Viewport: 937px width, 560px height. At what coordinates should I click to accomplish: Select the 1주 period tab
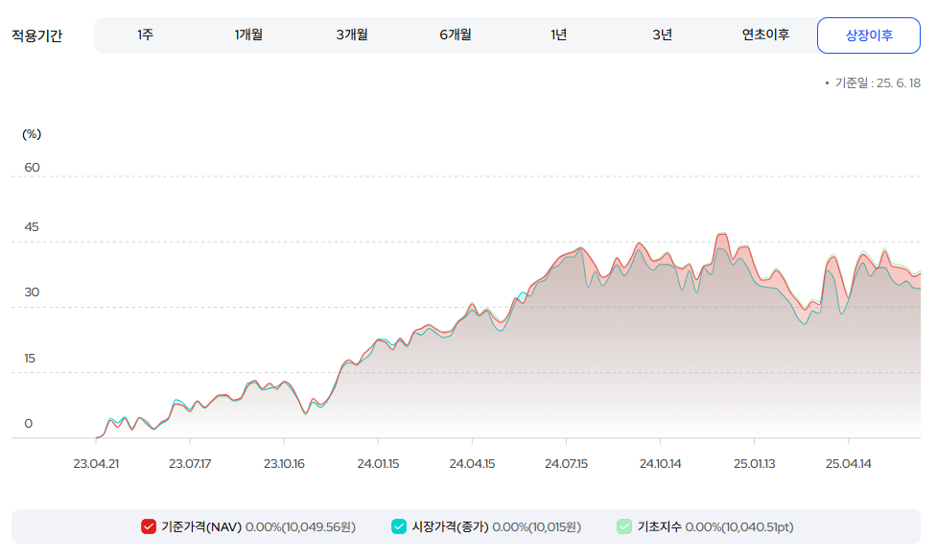pos(145,35)
